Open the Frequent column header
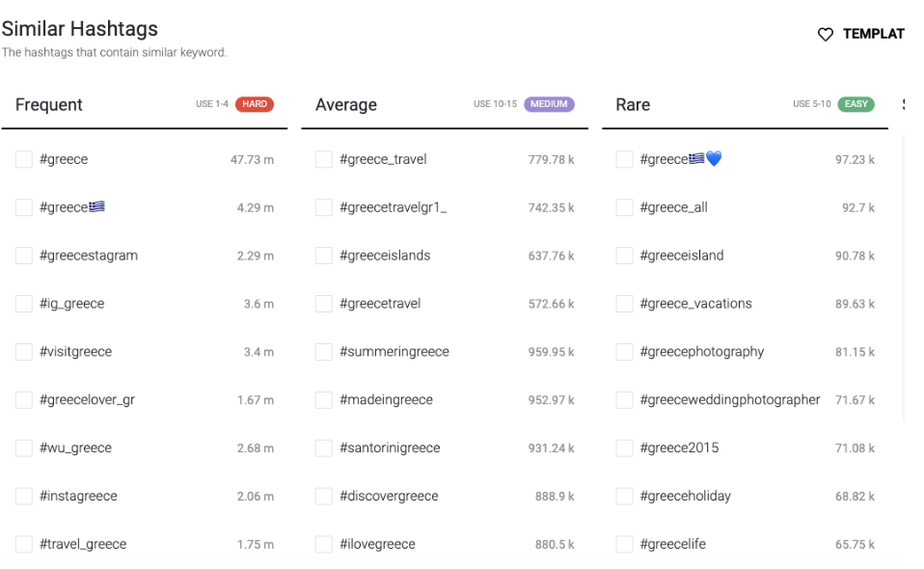Image resolution: width=924 pixels, height=569 pixels. click(x=49, y=105)
